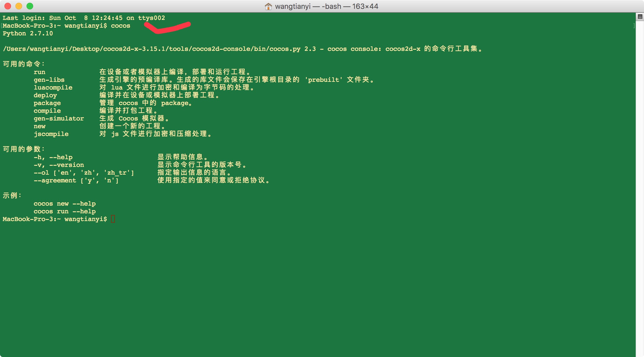Viewport: 644px width, 357px height.
Task: Click the '可用的参数:' heading
Action: coord(23,149)
